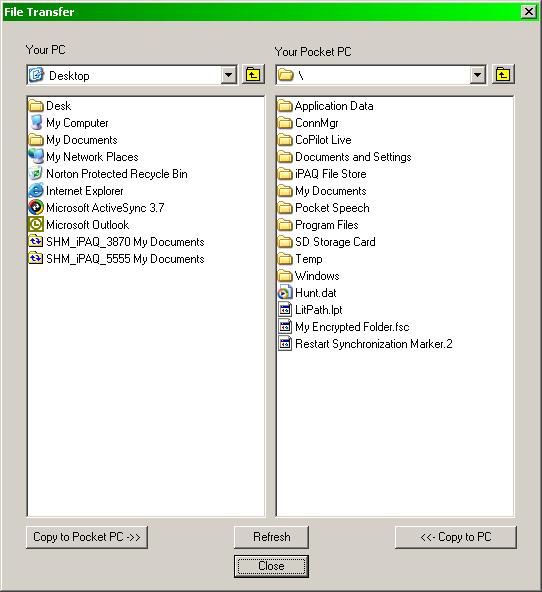Click the Copy to Pocket PC button
Screen dimensions: 542x592
pos(87,537)
